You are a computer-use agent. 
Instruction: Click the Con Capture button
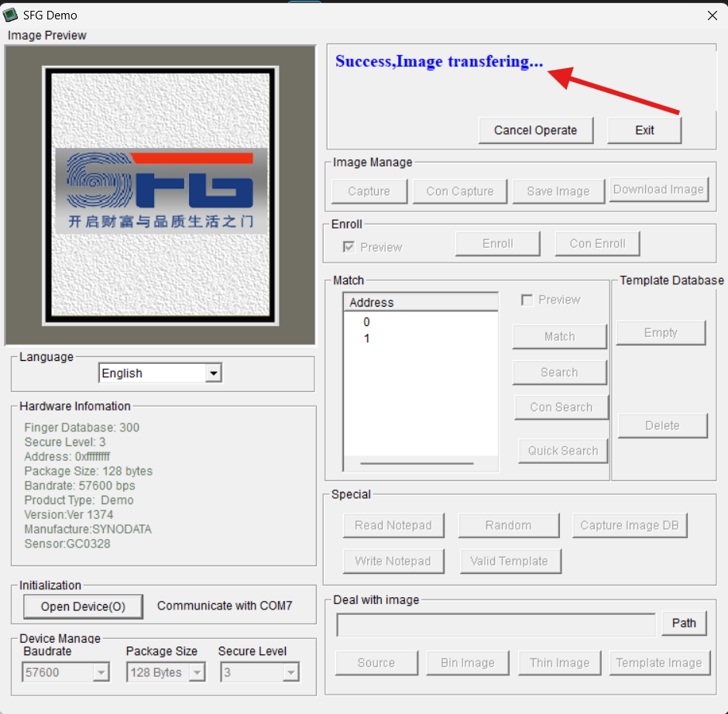[459, 191]
